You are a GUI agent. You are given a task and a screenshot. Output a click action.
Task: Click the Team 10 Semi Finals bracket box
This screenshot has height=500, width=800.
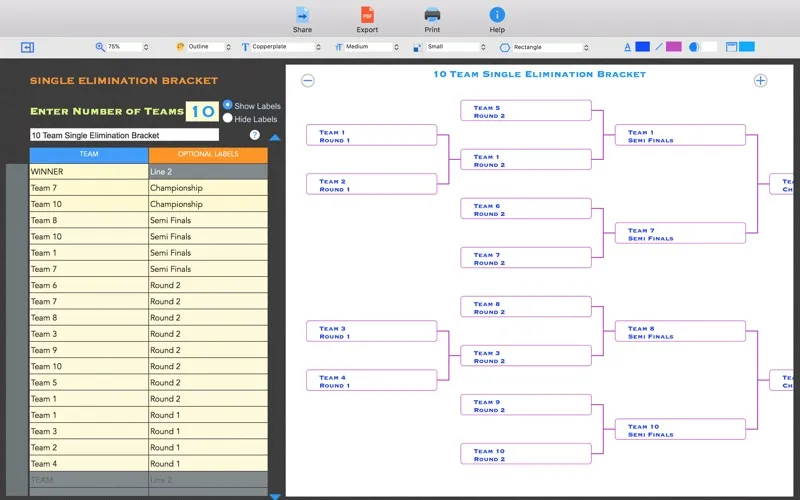pyautogui.click(x=680, y=430)
